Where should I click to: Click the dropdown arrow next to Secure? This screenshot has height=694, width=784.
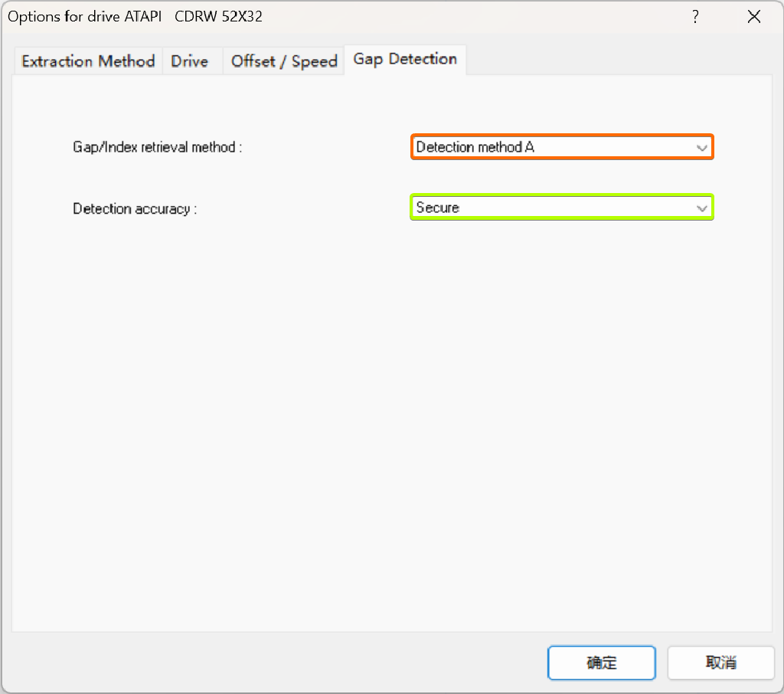701,207
